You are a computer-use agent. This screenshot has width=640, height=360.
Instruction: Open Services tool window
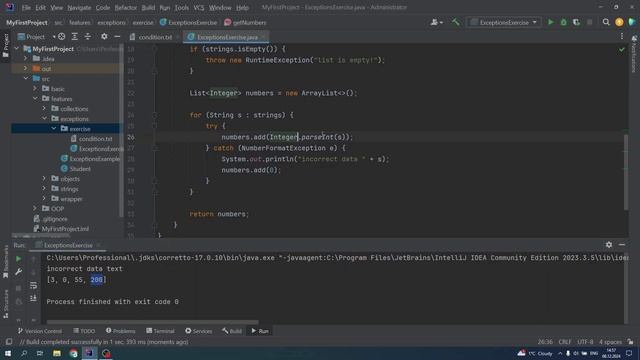coord(198,331)
